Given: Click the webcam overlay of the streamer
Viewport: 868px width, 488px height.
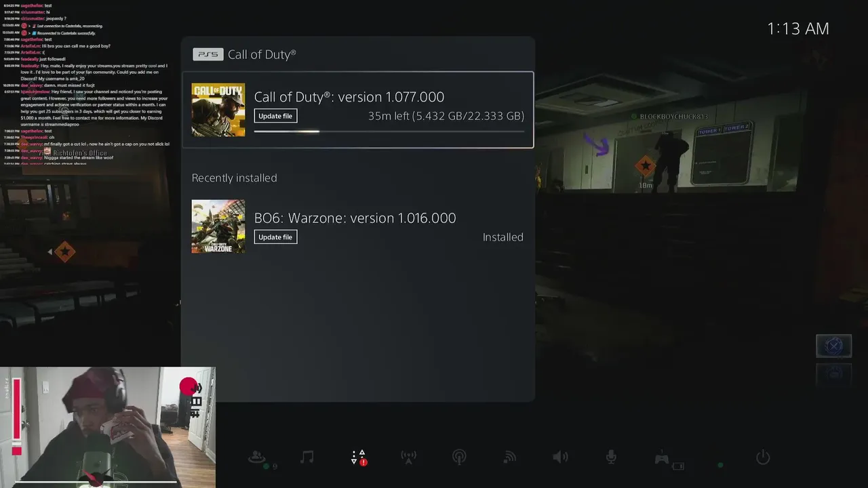Looking at the screenshot, I should [x=108, y=427].
